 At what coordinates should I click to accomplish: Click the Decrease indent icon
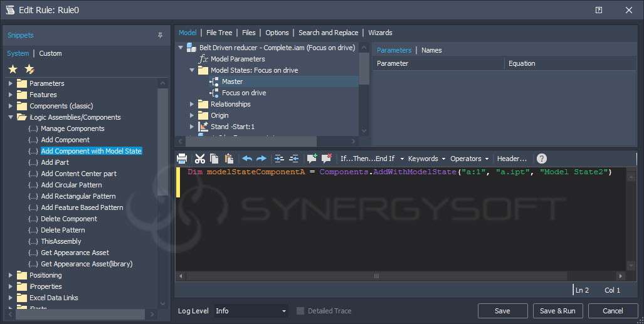(x=293, y=159)
